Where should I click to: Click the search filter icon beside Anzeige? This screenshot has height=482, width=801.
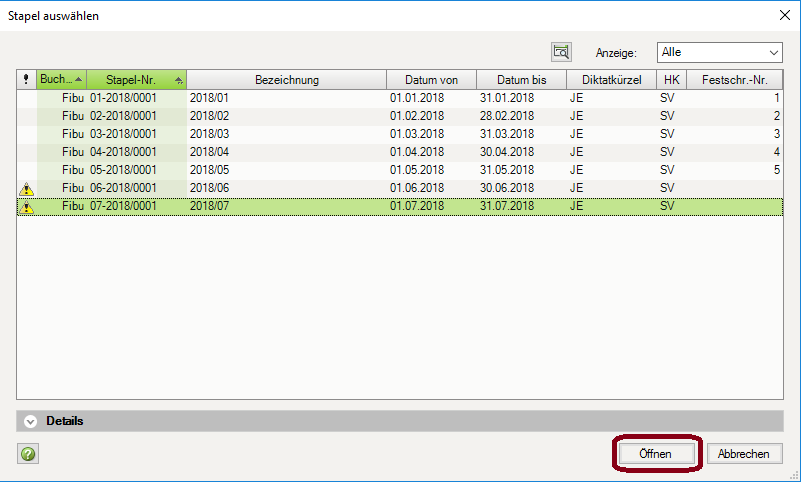coord(561,52)
